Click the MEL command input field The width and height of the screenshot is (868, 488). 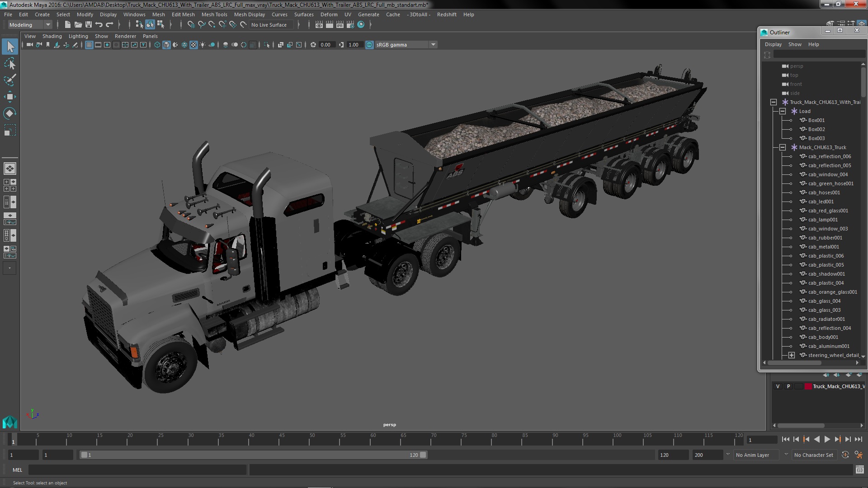coord(137,470)
